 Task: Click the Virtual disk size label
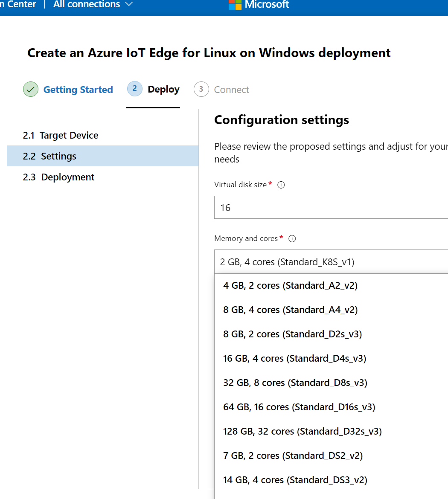pos(240,185)
